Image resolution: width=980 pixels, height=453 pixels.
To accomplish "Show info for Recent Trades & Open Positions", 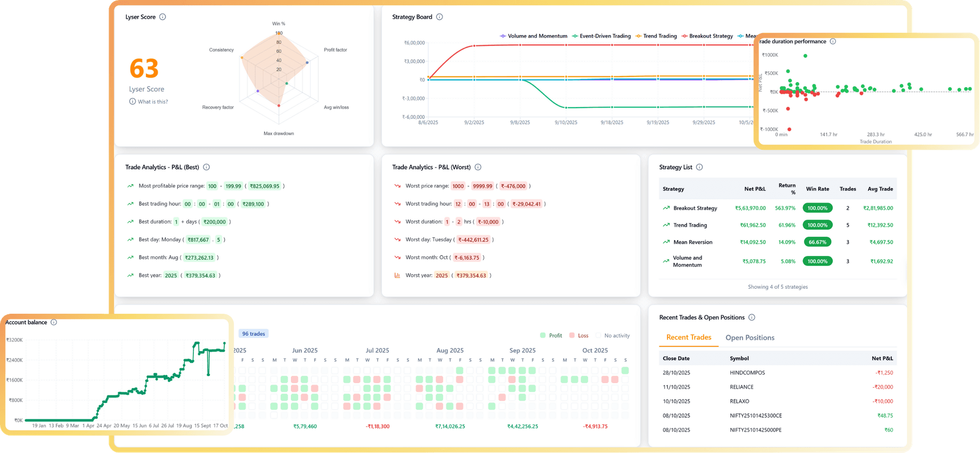I will click(x=752, y=317).
